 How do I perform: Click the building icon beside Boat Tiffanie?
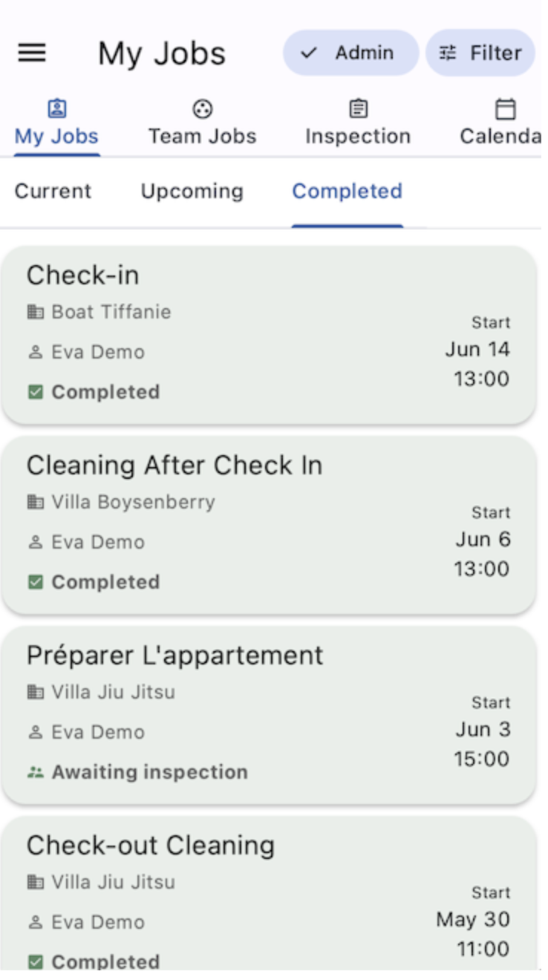35,312
